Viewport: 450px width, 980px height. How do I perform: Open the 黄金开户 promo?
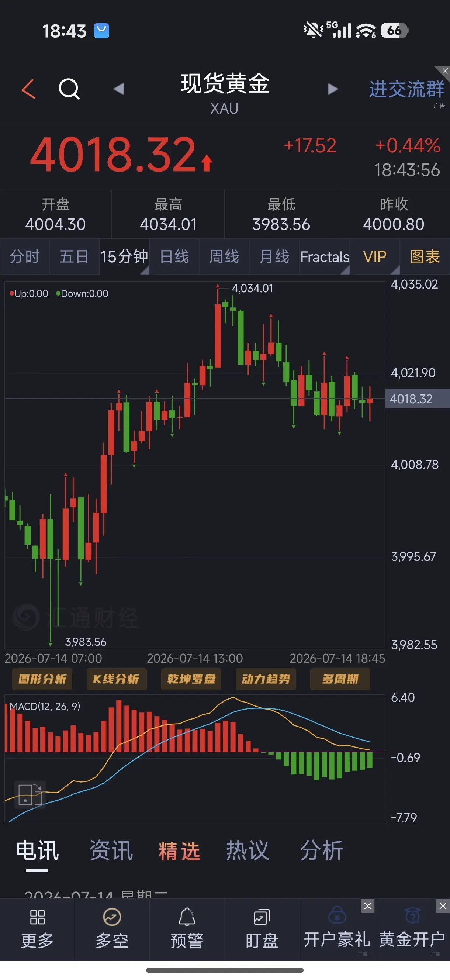tap(412, 931)
